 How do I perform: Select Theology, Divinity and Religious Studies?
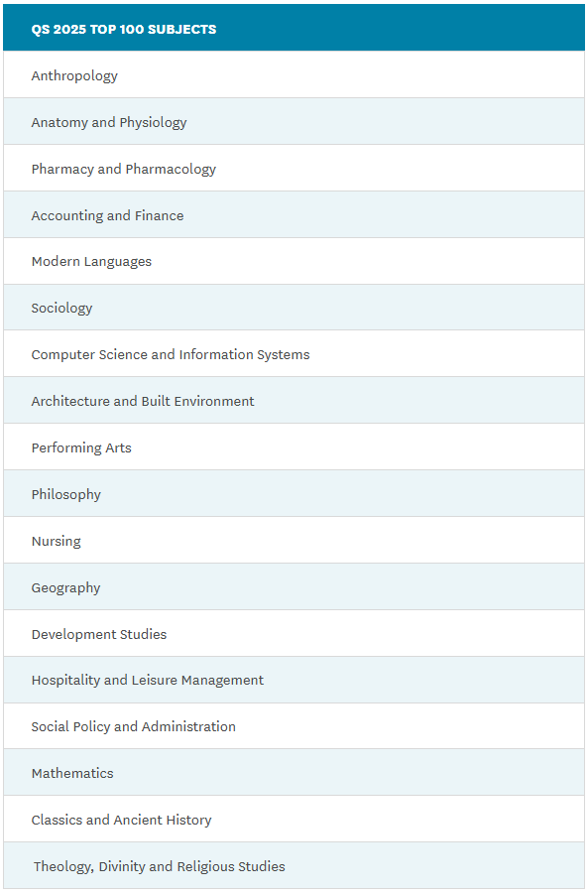(x=294, y=866)
